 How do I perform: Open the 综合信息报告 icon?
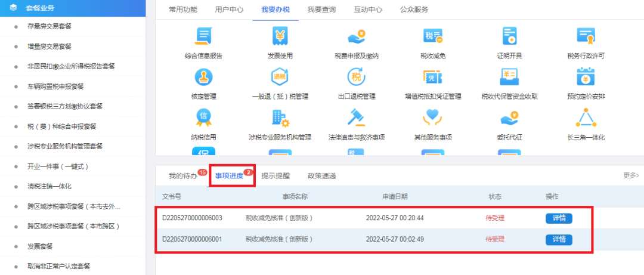pos(203,37)
